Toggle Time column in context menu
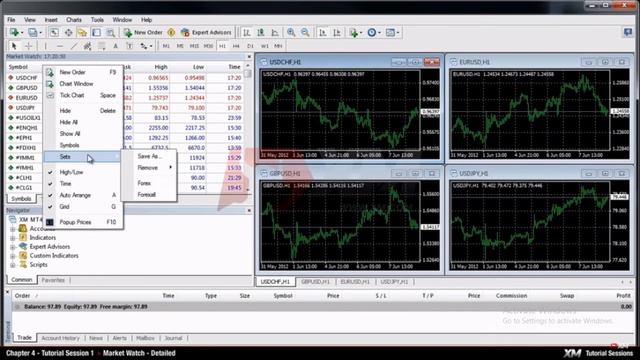640x360 pixels. click(x=83, y=184)
